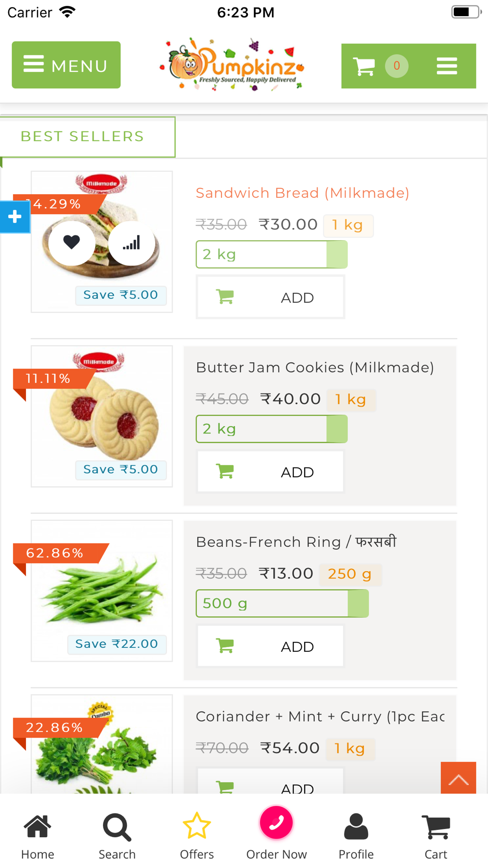Expand the 2 kg dropdown for Butter Jam Cookies
The image size is (488, 868).
click(x=272, y=429)
